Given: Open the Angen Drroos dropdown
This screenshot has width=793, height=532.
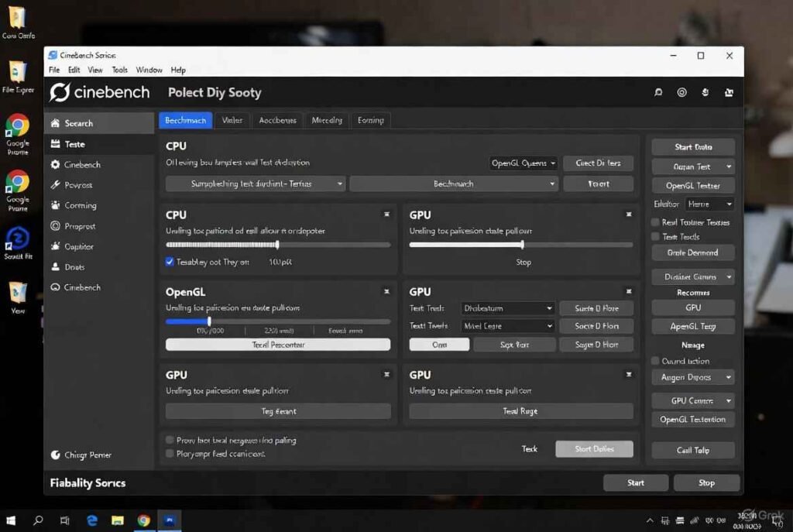Looking at the screenshot, I should click(x=692, y=377).
